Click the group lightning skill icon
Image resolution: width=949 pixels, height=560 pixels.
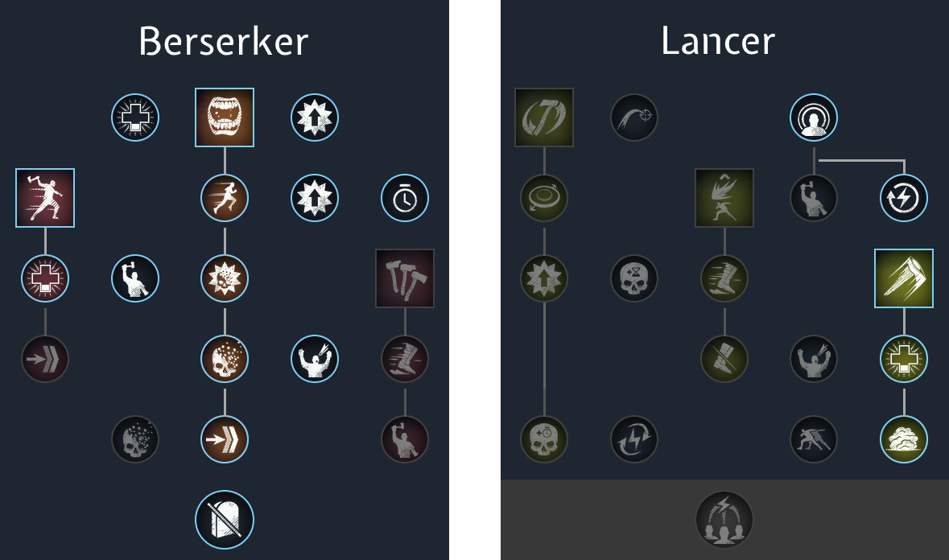[x=724, y=520]
